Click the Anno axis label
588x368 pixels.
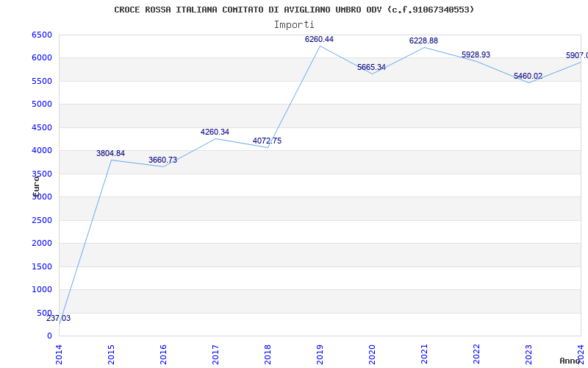[570, 361]
